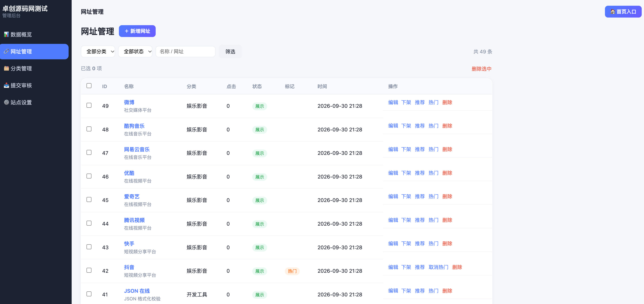This screenshot has height=304, width=644.
Task: Click 删除选中 to delete selected rows
Action: coord(481,69)
